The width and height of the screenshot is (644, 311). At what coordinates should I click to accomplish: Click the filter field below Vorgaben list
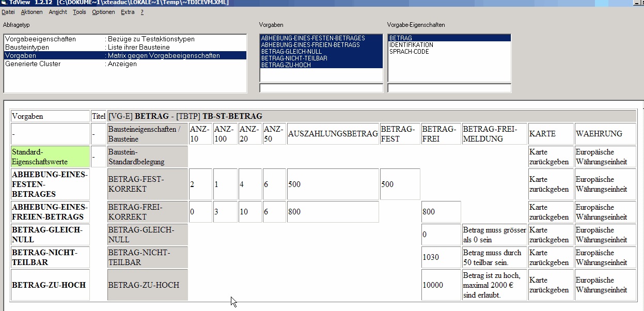point(321,88)
